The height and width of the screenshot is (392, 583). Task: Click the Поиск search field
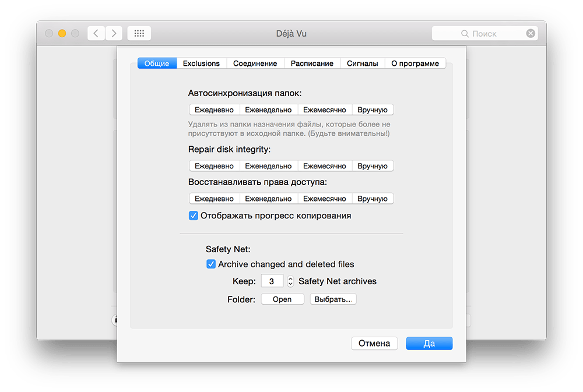point(484,33)
